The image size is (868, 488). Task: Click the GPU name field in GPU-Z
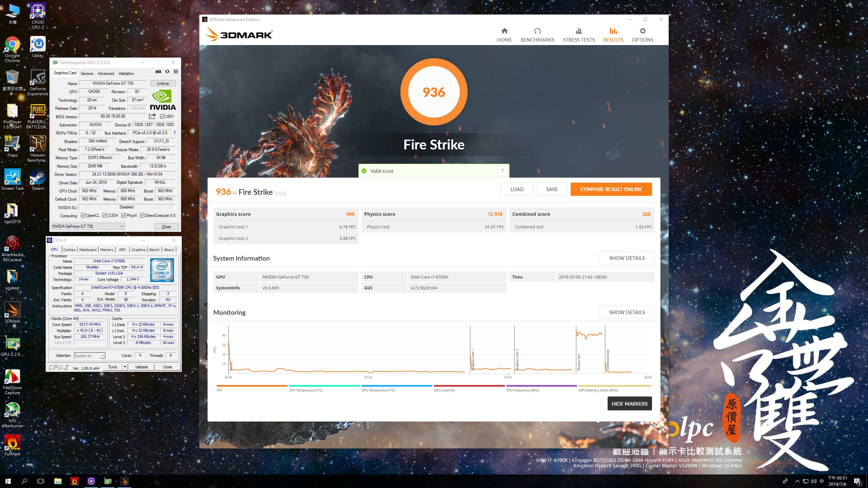pos(113,83)
